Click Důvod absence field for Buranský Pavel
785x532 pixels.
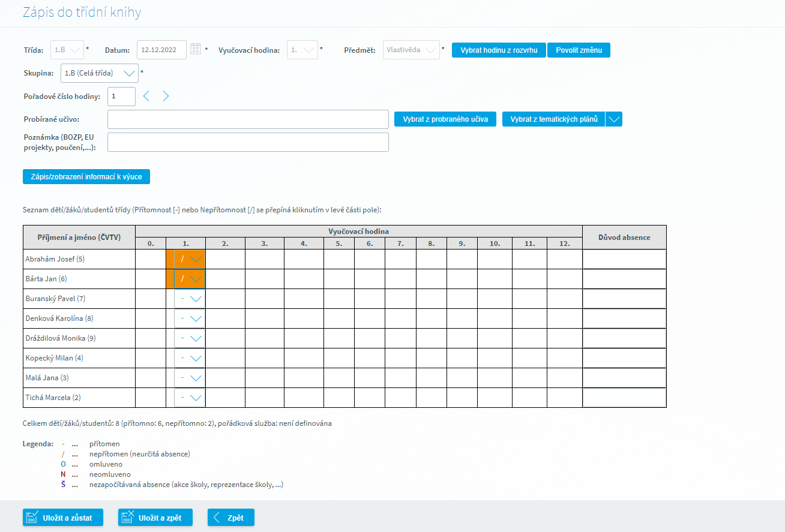[624, 299]
